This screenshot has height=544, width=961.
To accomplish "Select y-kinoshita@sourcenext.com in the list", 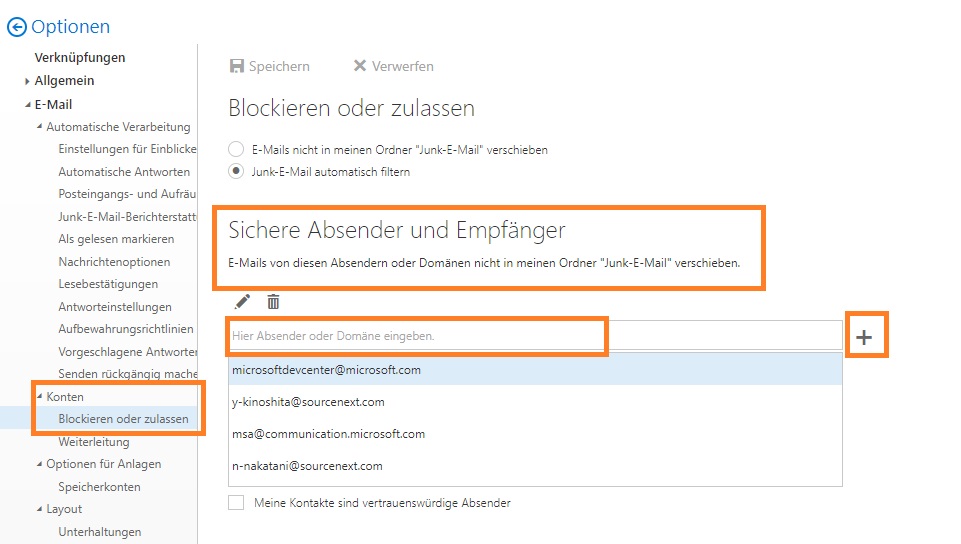I will click(x=535, y=402).
